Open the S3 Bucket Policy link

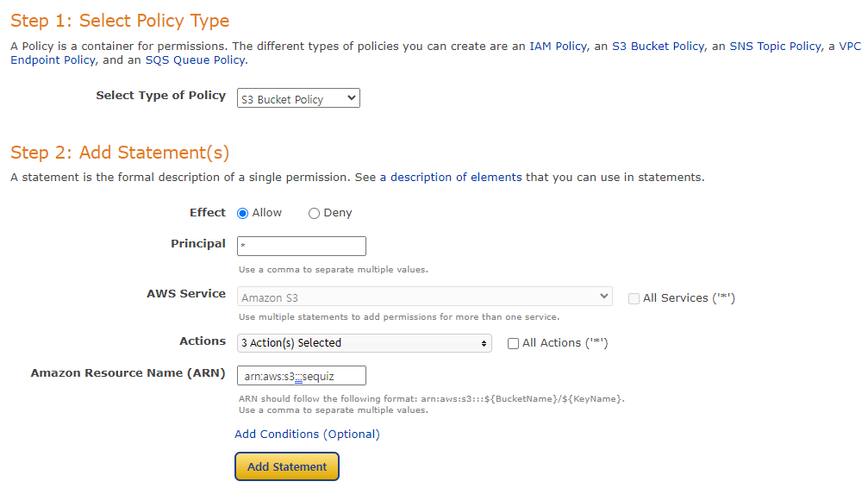pos(659,46)
